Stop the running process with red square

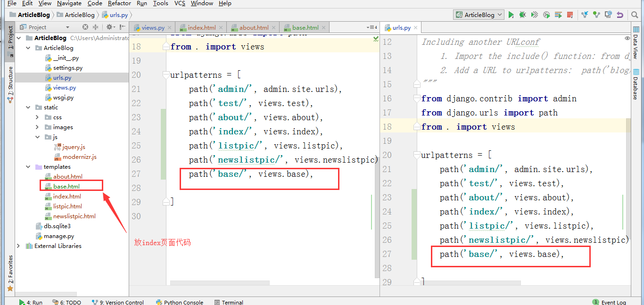[570, 15]
